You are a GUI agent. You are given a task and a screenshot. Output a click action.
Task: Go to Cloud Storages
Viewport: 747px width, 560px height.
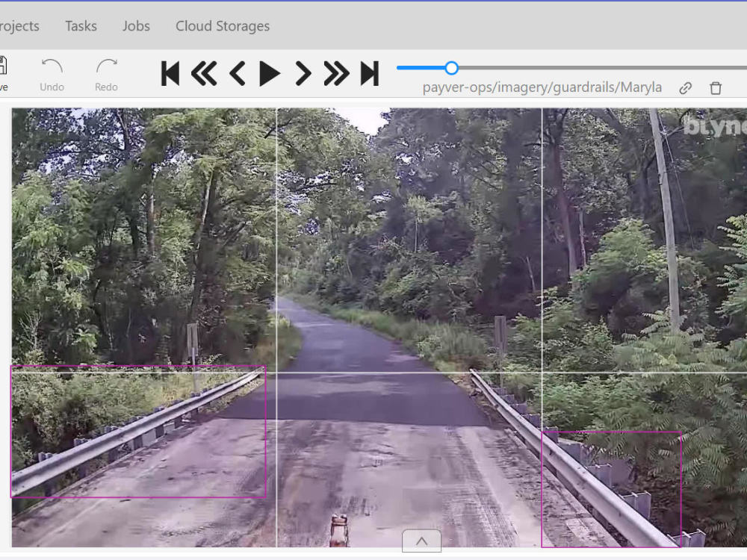pyautogui.click(x=223, y=26)
